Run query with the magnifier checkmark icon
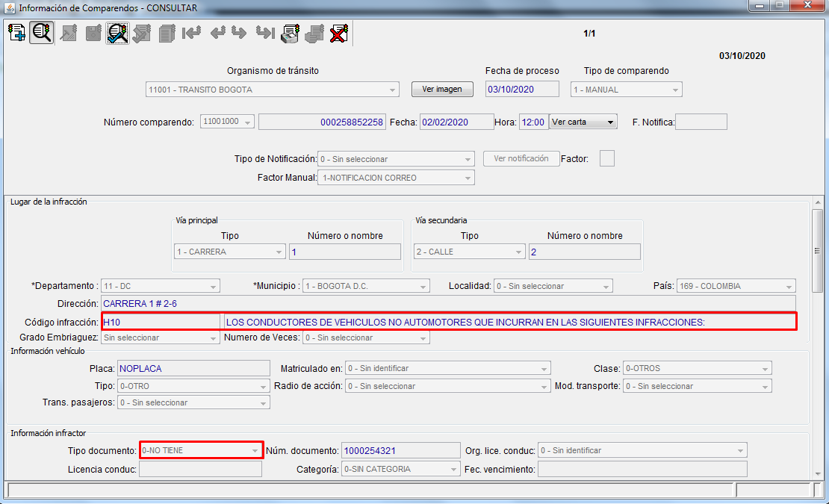Image resolution: width=829 pixels, height=504 pixels. pyautogui.click(x=117, y=33)
